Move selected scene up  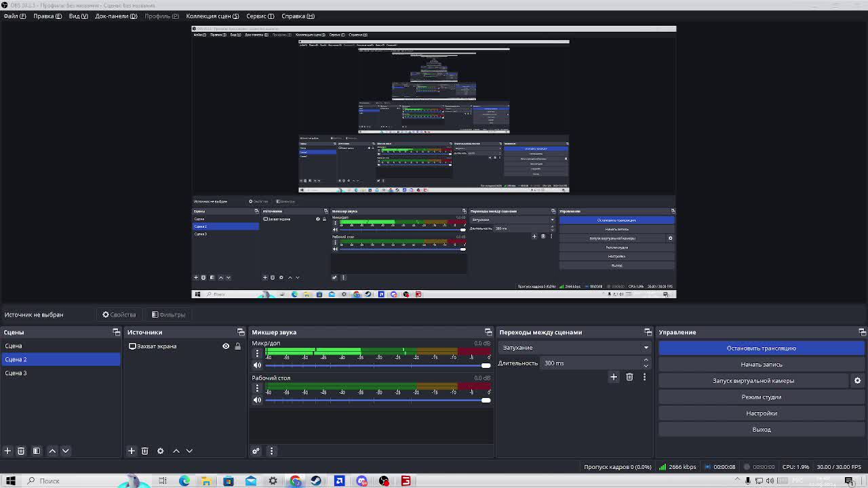[52, 451]
